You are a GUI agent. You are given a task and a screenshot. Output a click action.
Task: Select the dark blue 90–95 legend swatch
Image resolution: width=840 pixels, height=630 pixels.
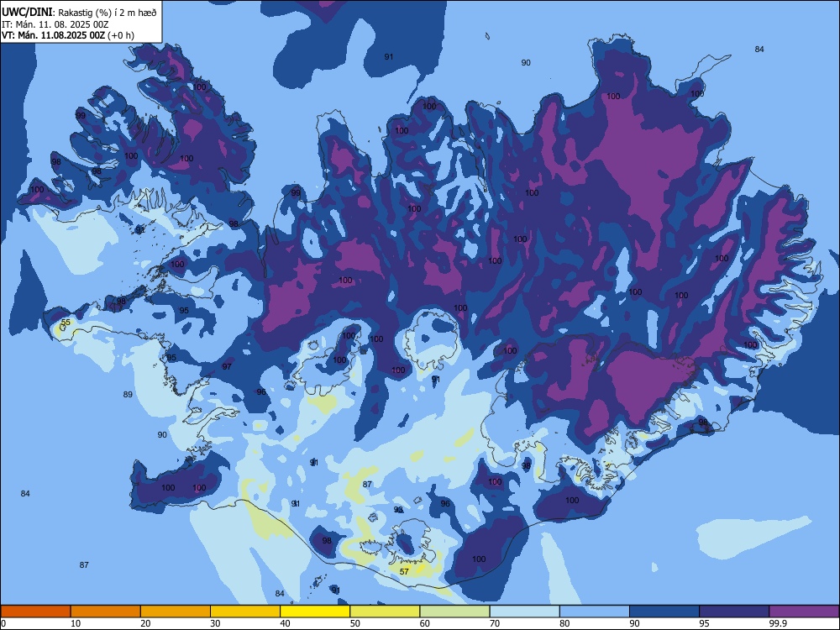[664, 612]
